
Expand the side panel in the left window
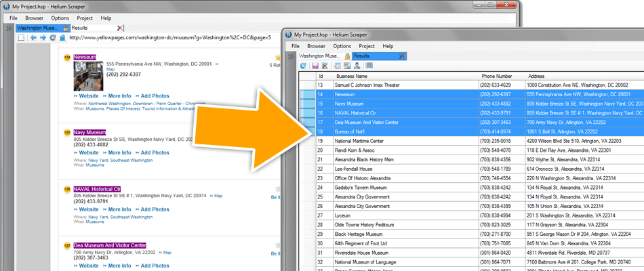tap(7, 28)
